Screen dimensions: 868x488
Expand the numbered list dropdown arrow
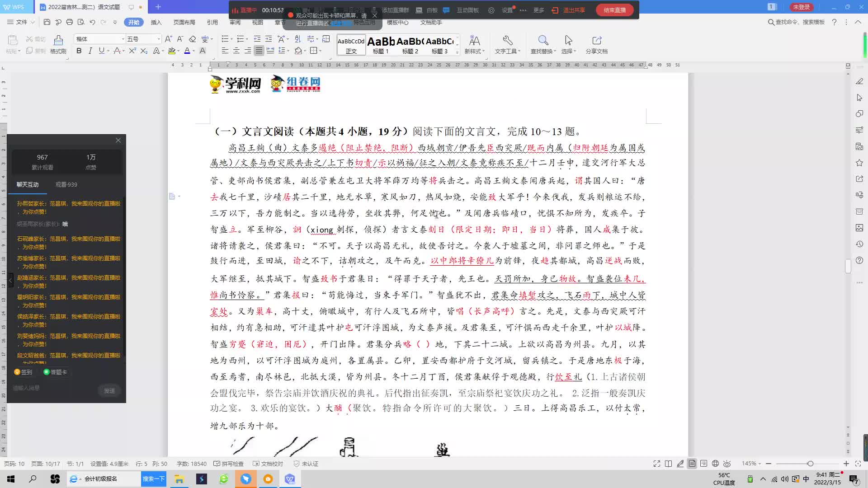247,39
